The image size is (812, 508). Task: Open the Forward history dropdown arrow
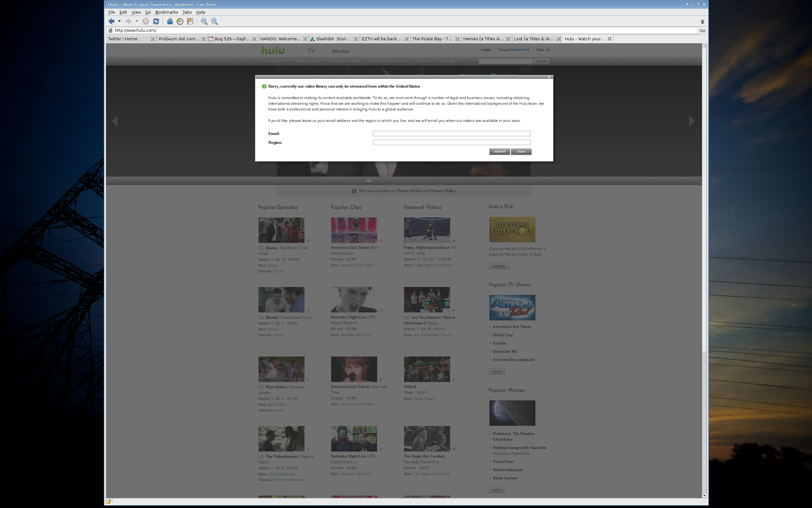click(x=137, y=21)
